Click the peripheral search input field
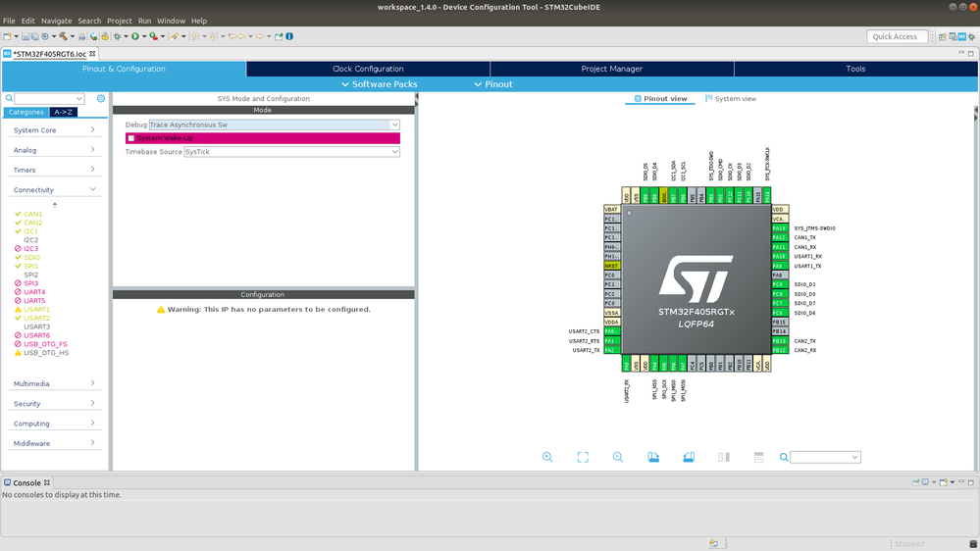Screen dimensions: 980x551 pyautogui.click(x=49, y=98)
